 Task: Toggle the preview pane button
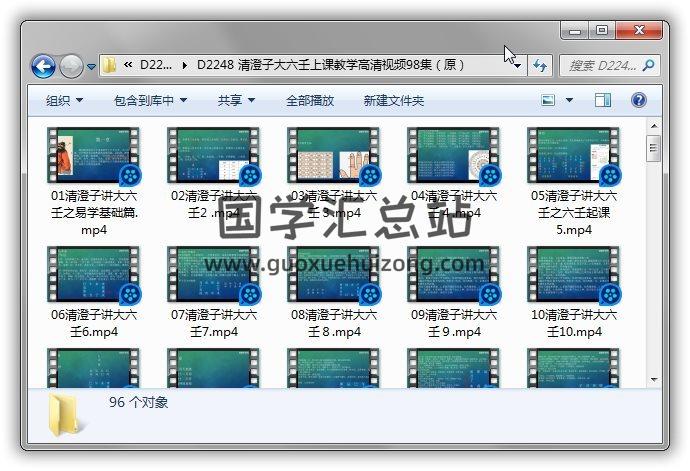click(x=603, y=100)
